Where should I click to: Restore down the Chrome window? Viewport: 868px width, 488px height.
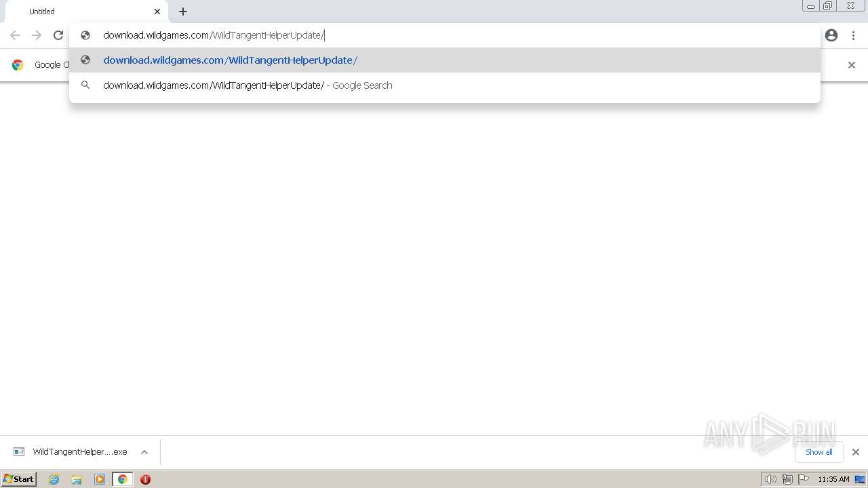[828, 6]
